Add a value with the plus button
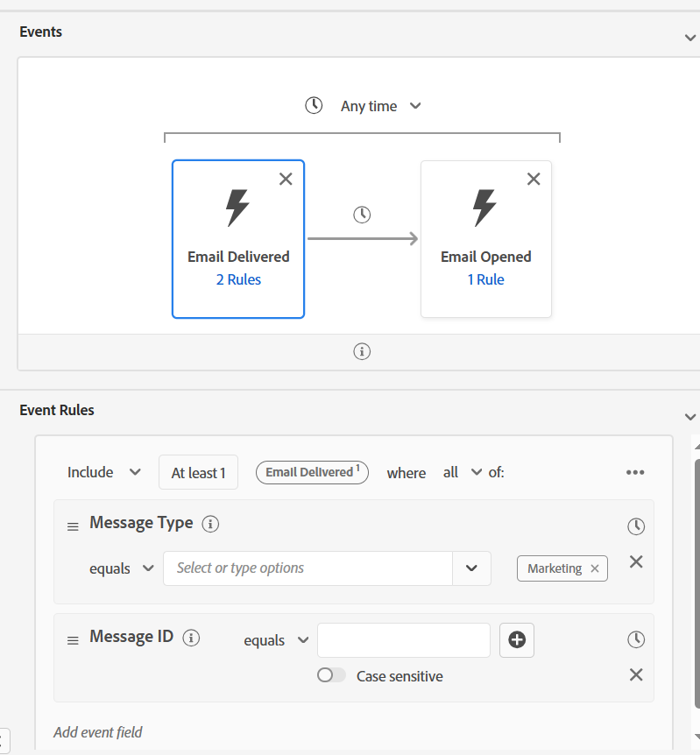This screenshot has width=700, height=755. pos(517,640)
